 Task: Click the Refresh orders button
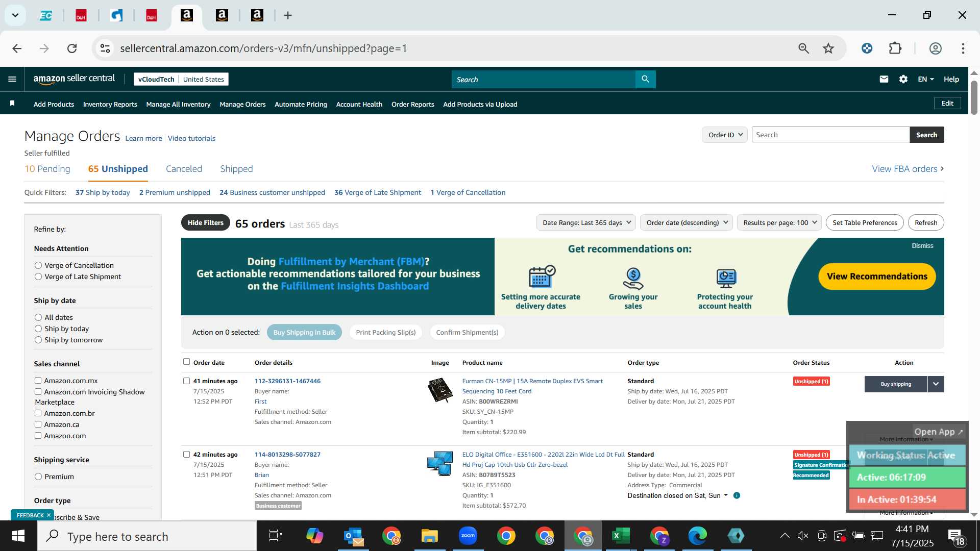point(926,222)
